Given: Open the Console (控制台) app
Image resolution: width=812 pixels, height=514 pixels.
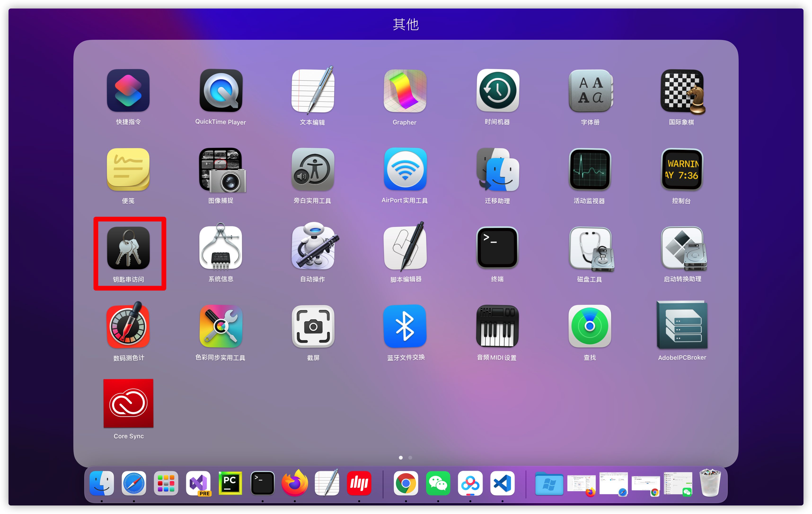Looking at the screenshot, I should click(x=682, y=170).
